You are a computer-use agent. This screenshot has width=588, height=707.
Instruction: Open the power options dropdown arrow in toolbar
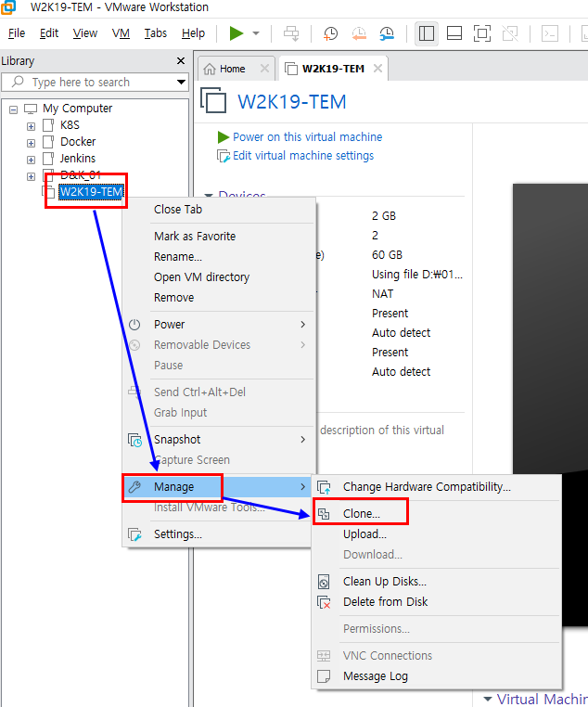[x=256, y=33]
